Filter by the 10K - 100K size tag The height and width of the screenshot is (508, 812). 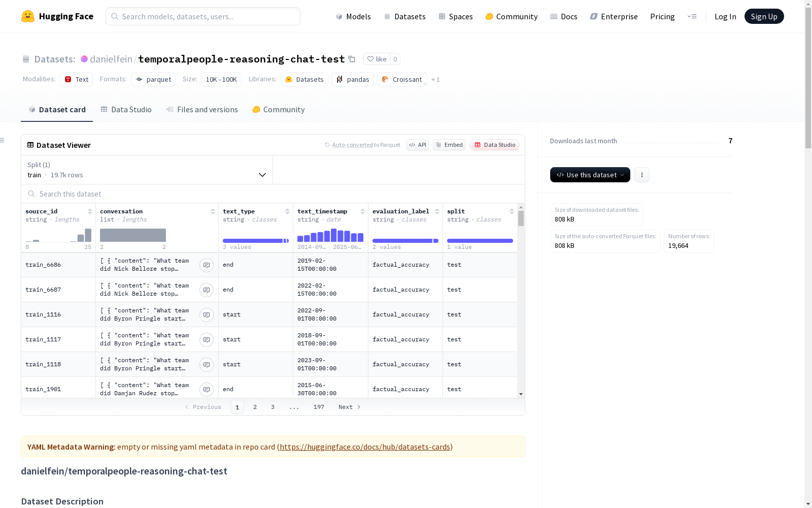tap(221, 79)
